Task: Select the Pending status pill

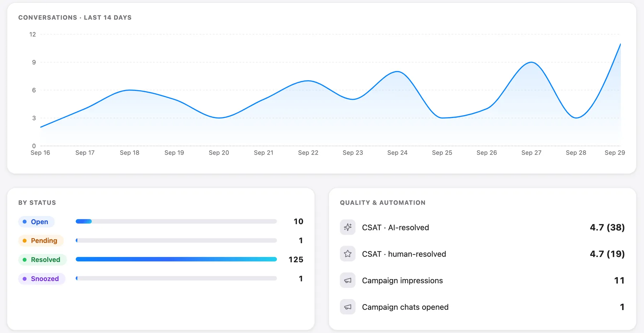Action: click(x=41, y=241)
